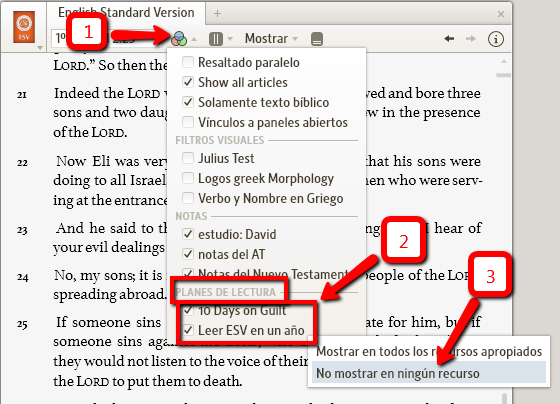Image resolution: width=560 pixels, height=404 pixels.
Task: Enable Resaltado paralelo checkbox
Action: pos(188,62)
